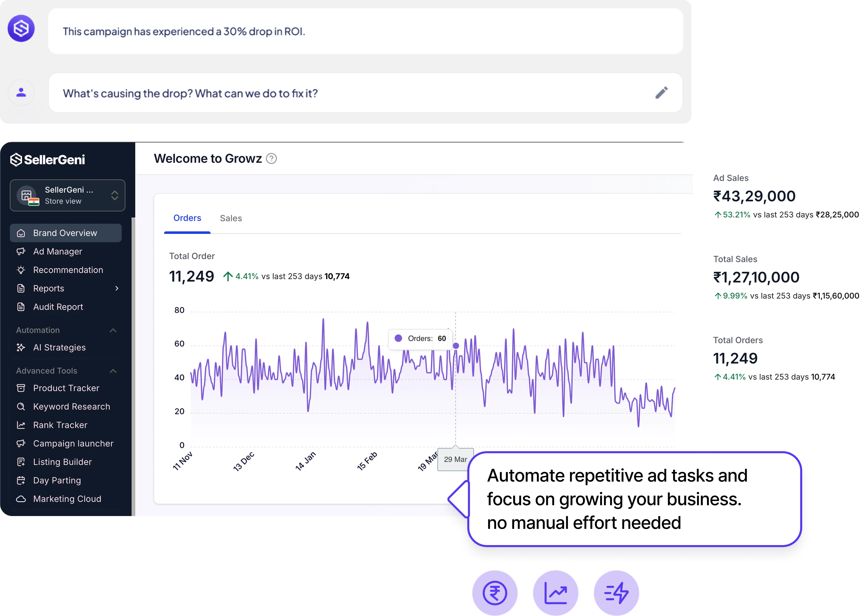Click the Marketing Cloud cloud icon
Screen dimensions: 865x616
pyautogui.click(x=21, y=499)
